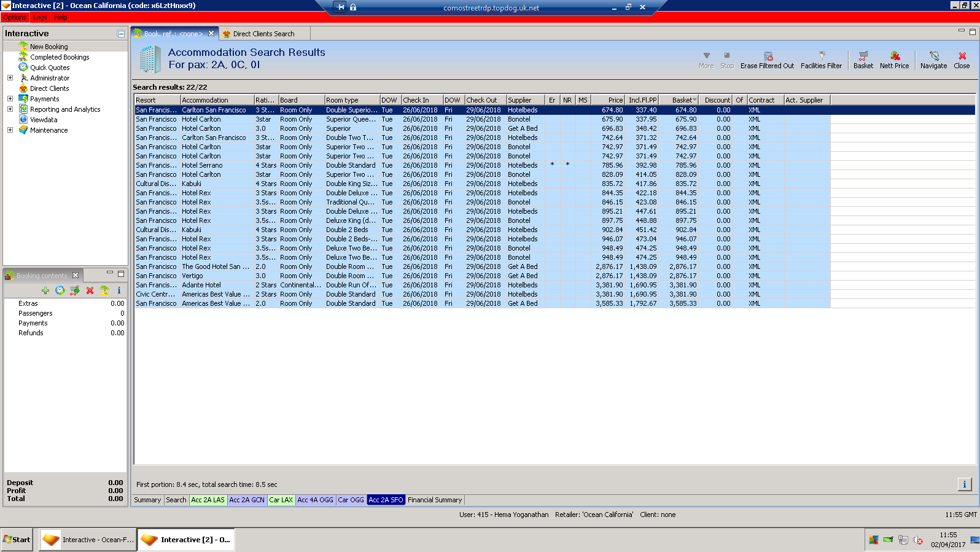Screen dimensions: 980x552
Task: Click the Start button on taskbar
Action: tap(17, 540)
